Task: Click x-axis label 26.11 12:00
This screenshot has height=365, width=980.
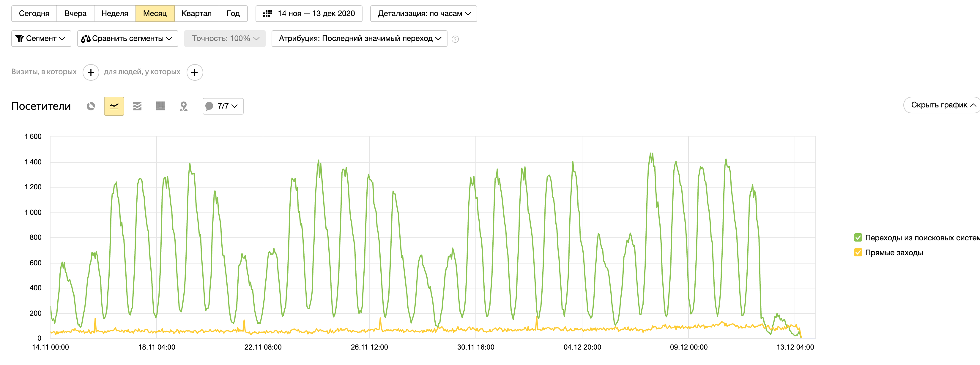Action: [369, 347]
